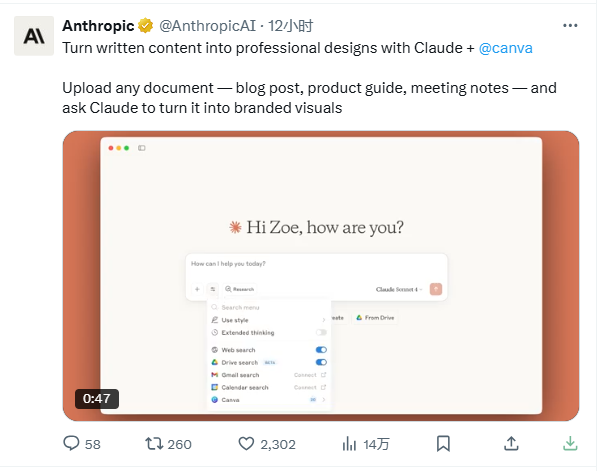The image size is (606, 471).
Task: Click the share upload icon
Action: pyautogui.click(x=510, y=443)
